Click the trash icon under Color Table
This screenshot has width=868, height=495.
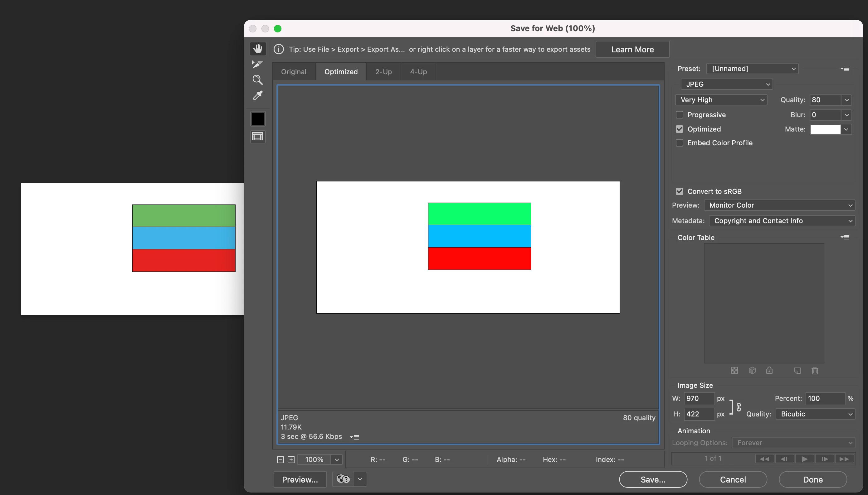coord(815,371)
